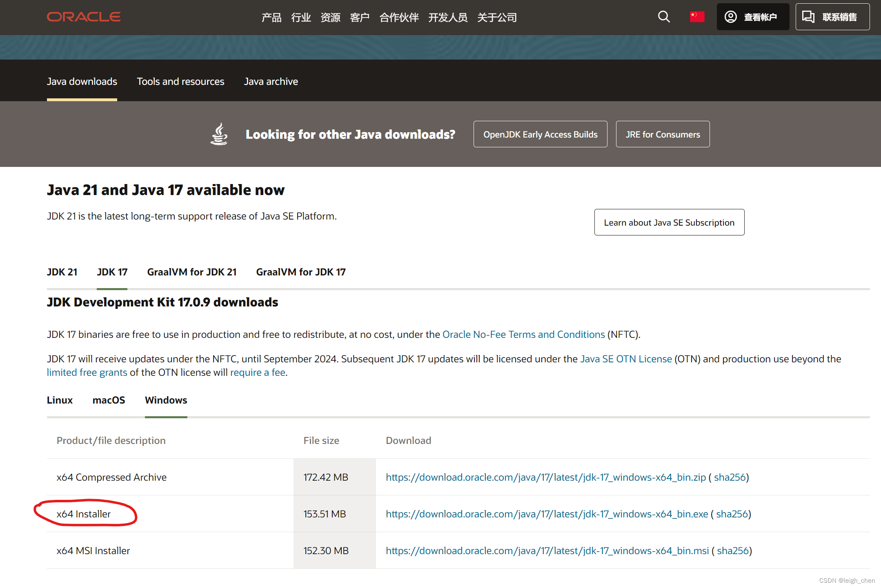Download the jdk-17 windows-x64 bin.exe link

coord(547,514)
